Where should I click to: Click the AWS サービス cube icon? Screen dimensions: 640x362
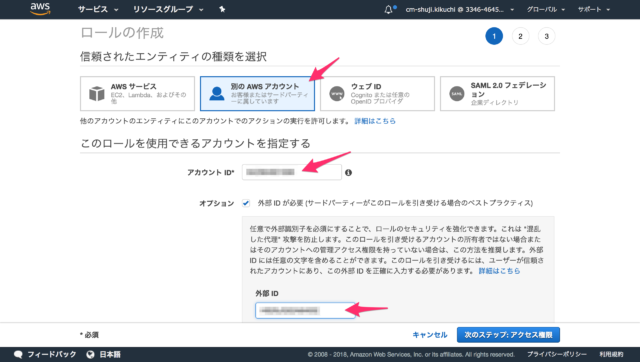[97, 93]
